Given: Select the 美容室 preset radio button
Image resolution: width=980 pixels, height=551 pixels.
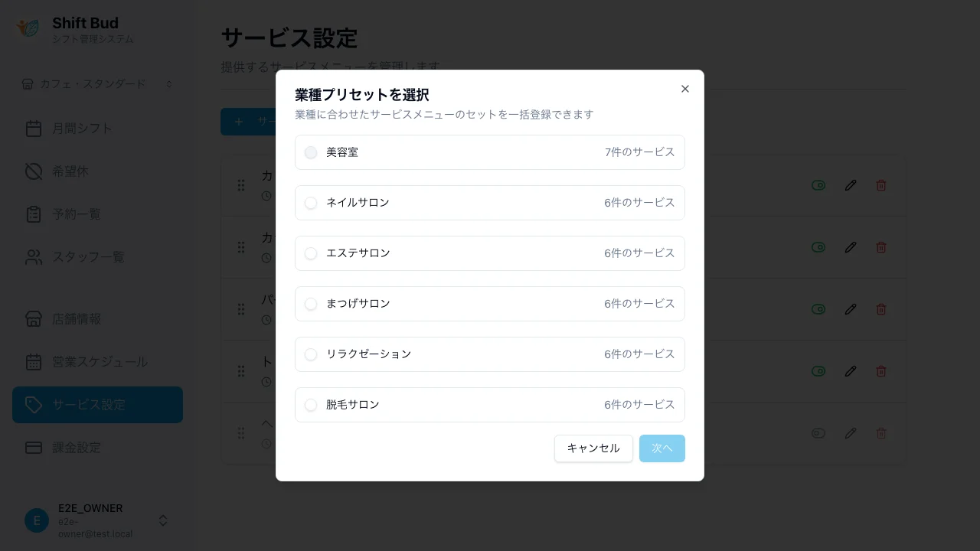Looking at the screenshot, I should coord(311,152).
